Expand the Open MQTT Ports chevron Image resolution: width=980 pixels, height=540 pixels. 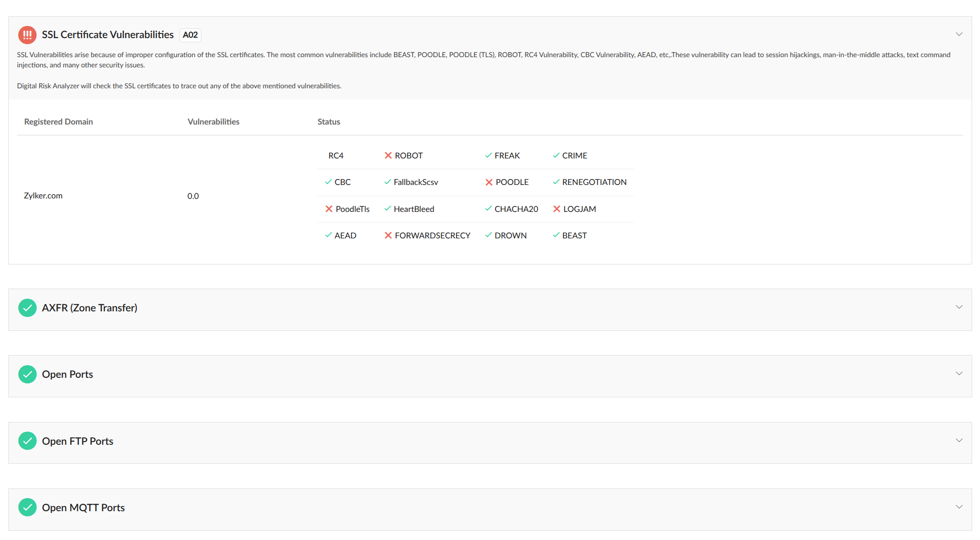coord(959,507)
